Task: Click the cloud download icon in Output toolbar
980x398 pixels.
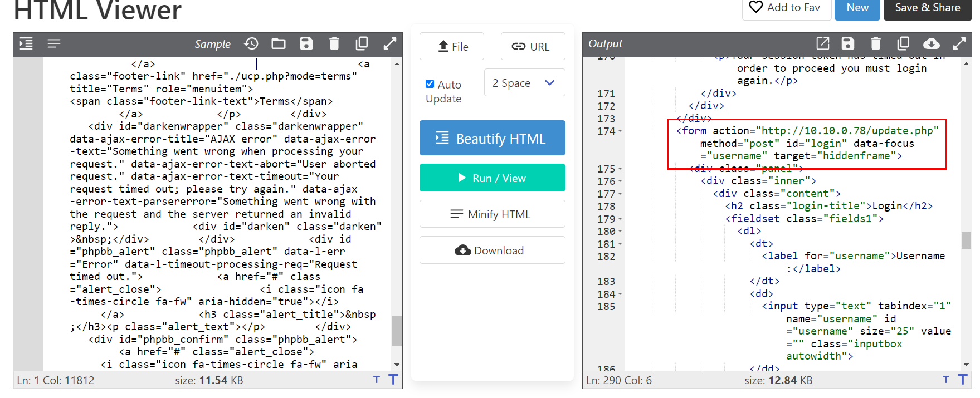Action: coord(932,43)
